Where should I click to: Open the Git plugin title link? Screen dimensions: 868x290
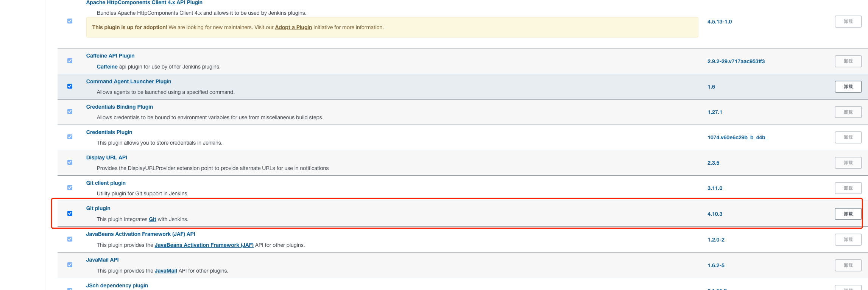coord(98,208)
